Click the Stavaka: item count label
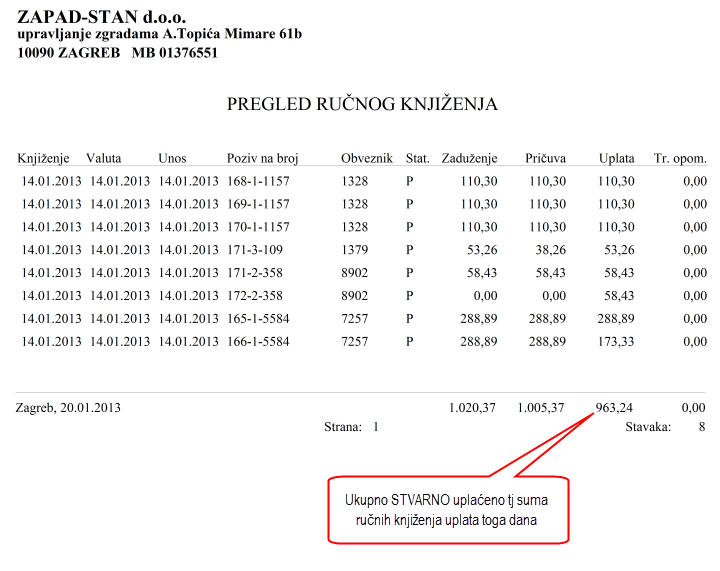 (x=648, y=427)
